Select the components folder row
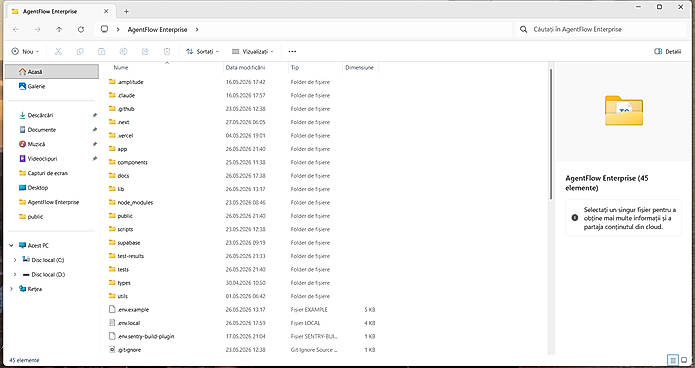The height and width of the screenshot is (368, 695). point(242,162)
